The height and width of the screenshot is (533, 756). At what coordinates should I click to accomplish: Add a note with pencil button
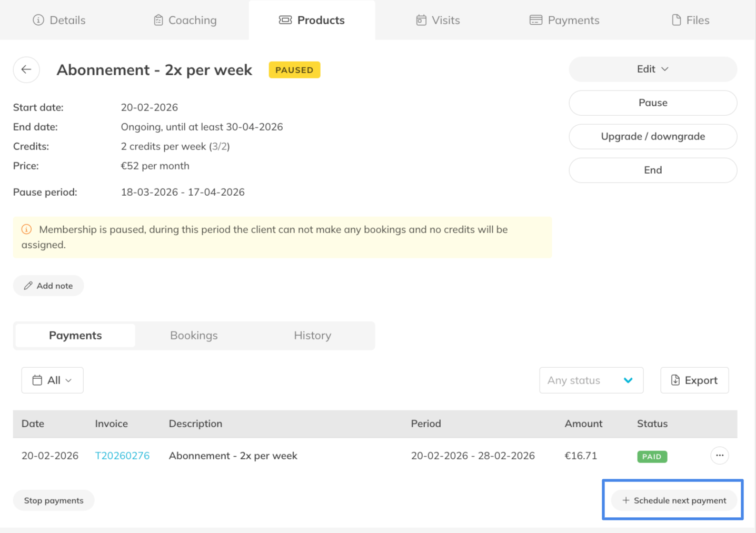coord(48,286)
